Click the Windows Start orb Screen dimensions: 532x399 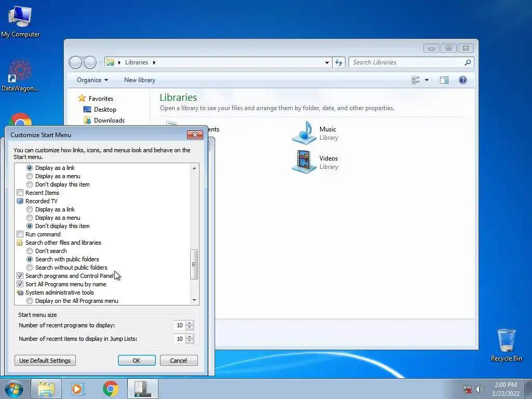click(x=14, y=389)
